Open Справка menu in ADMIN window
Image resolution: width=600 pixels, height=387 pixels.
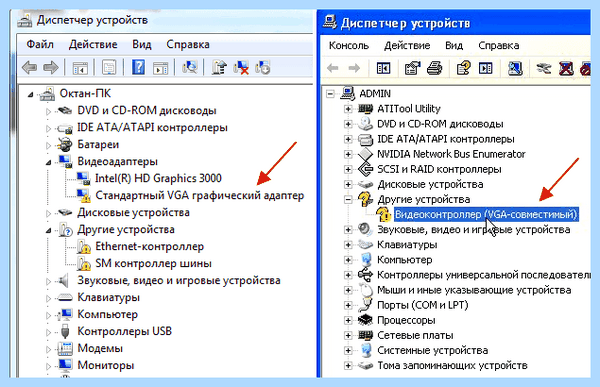pos(499,46)
